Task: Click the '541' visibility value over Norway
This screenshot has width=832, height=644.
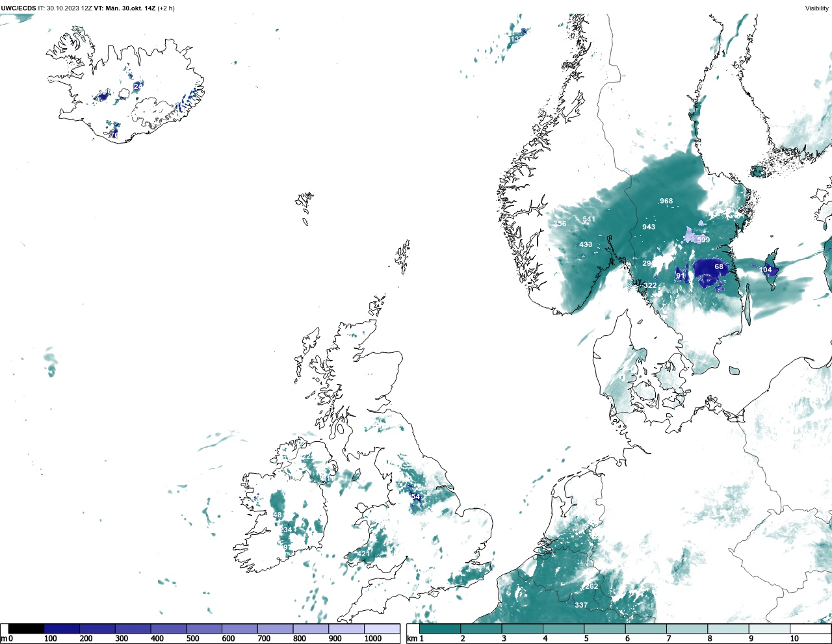Action: [589, 219]
